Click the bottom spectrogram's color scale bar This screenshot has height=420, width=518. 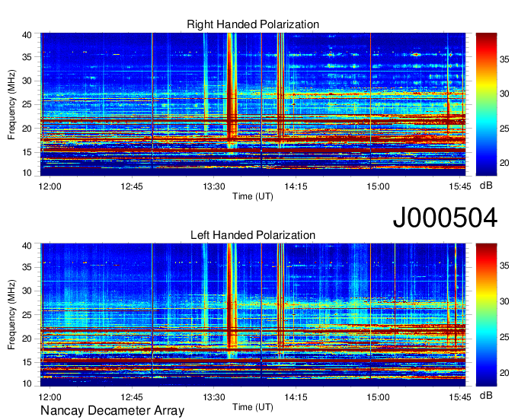pyautogui.click(x=486, y=315)
